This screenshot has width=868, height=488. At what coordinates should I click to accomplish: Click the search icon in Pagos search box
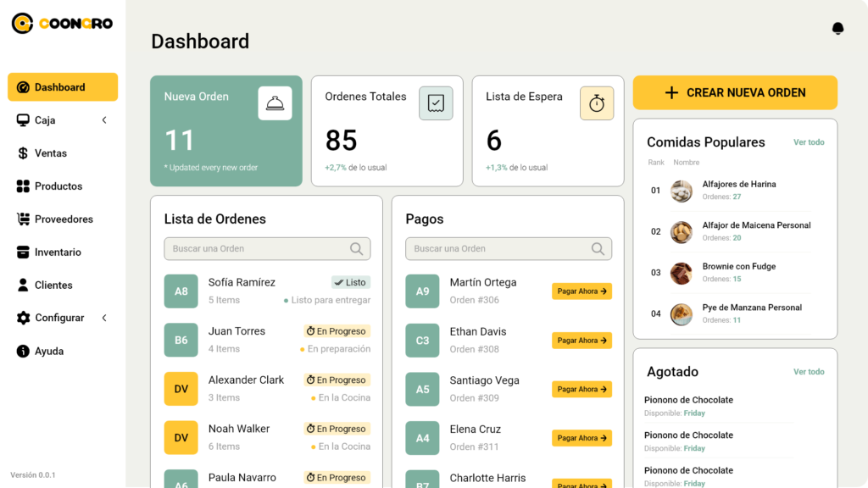tap(598, 249)
